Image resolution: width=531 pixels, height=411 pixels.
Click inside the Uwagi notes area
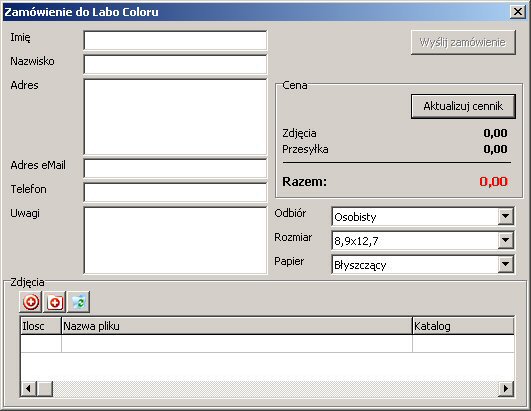click(x=175, y=240)
